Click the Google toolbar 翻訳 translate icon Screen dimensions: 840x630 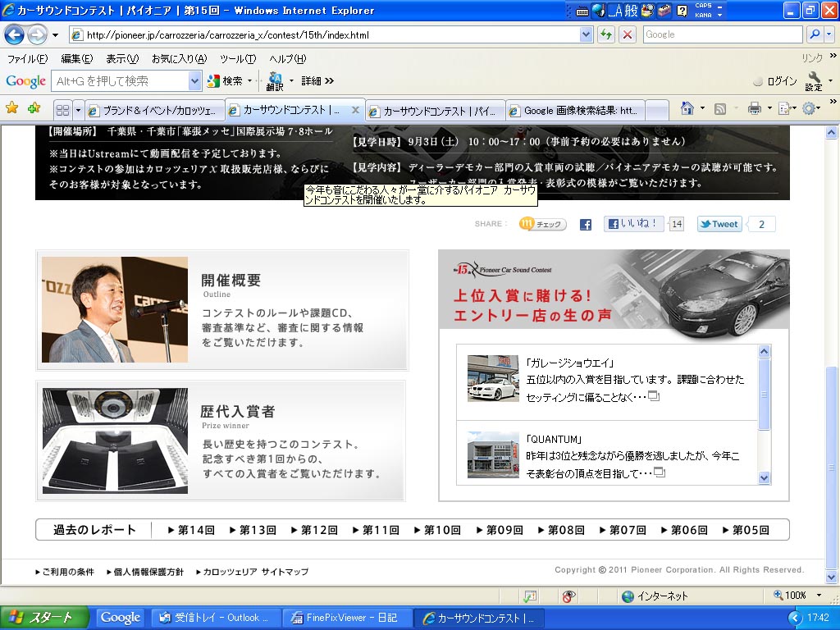274,81
